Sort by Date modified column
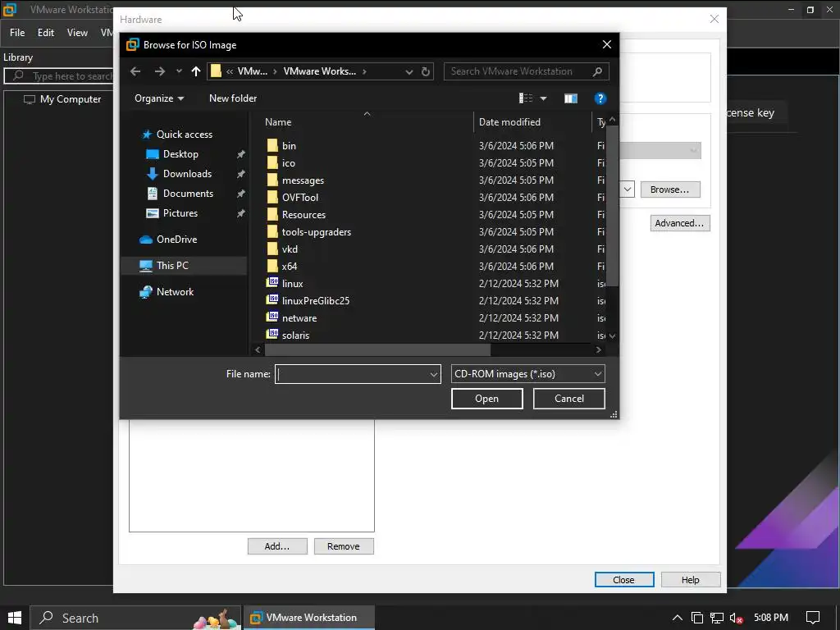 coord(509,122)
